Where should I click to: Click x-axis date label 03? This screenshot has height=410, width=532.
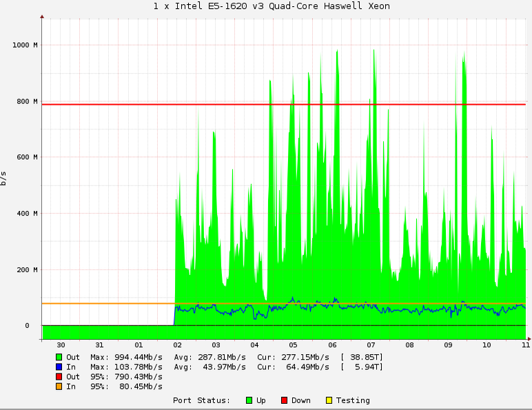coord(216,345)
